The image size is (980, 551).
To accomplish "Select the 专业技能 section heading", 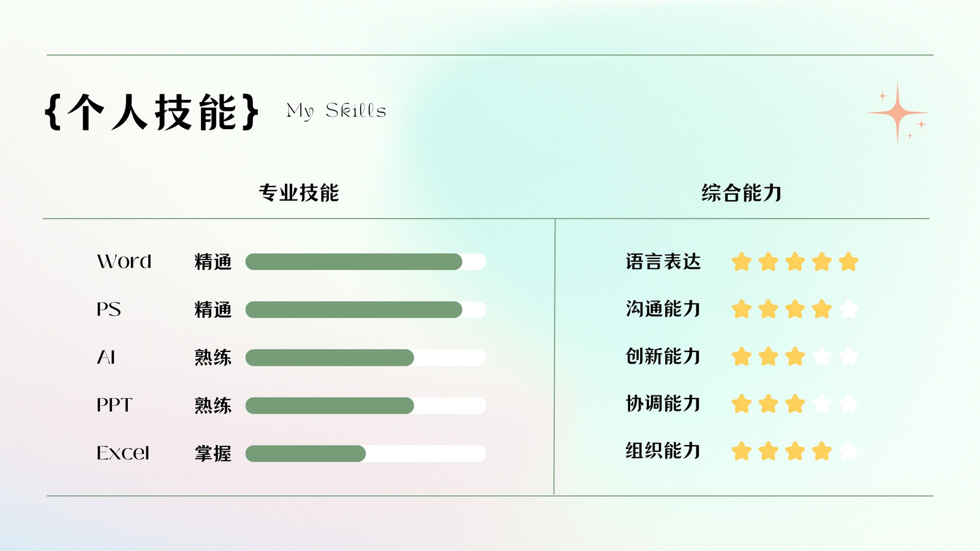I will [x=299, y=193].
